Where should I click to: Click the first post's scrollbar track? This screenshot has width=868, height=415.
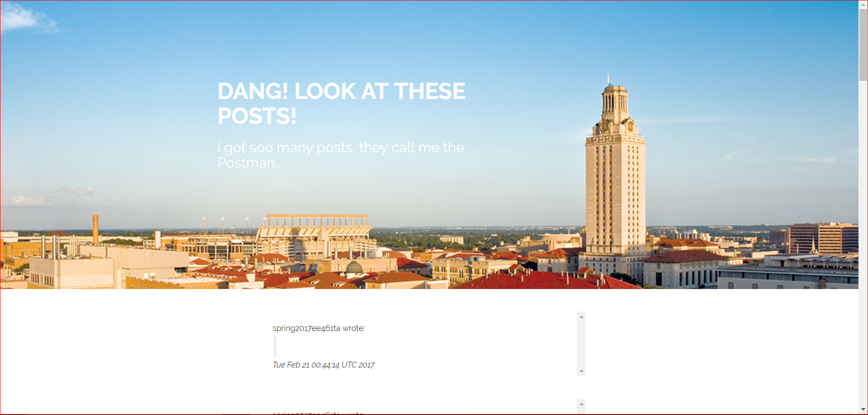[581, 344]
